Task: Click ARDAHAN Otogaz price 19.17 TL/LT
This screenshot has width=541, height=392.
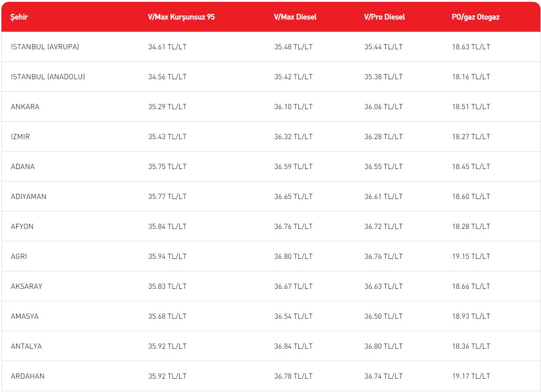Action: (x=471, y=376)
